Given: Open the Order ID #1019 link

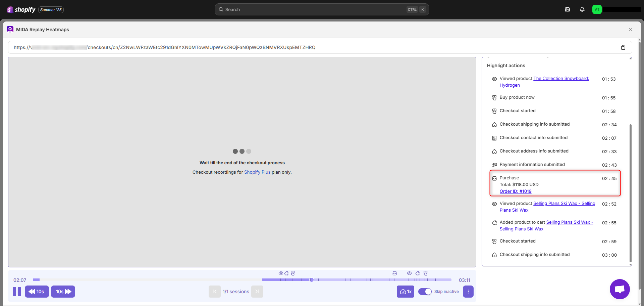Looking at the screenshot, I should pyautogui.click(x=515, y=191).
